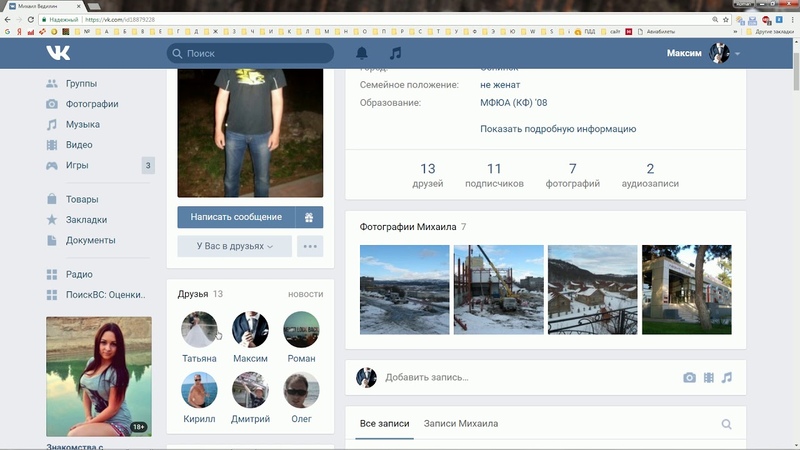This screenshot has height=450, width=800.
Task: Open 2 аудиозаписи counter
Action: [650, 175]
